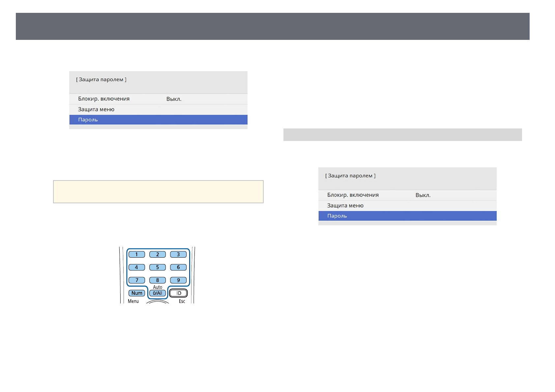Toggle Блокир. включения Выкл. value in right-hand menu
555x392 pixels.
(423, 195)
